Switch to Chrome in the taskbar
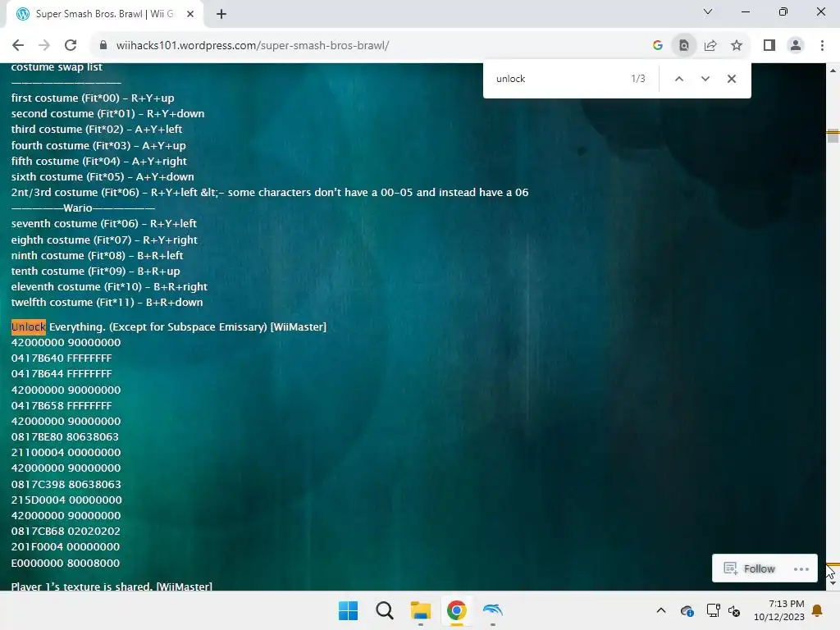The height and width of the screenshot is (630, 840). 456,610
